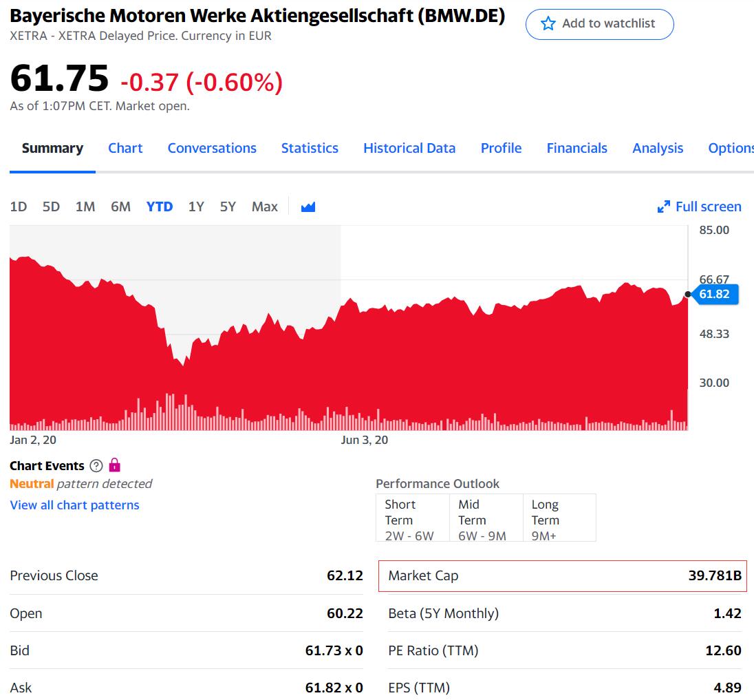Open View all chart patterns link
754x700 pixels.
pos(74,505)
